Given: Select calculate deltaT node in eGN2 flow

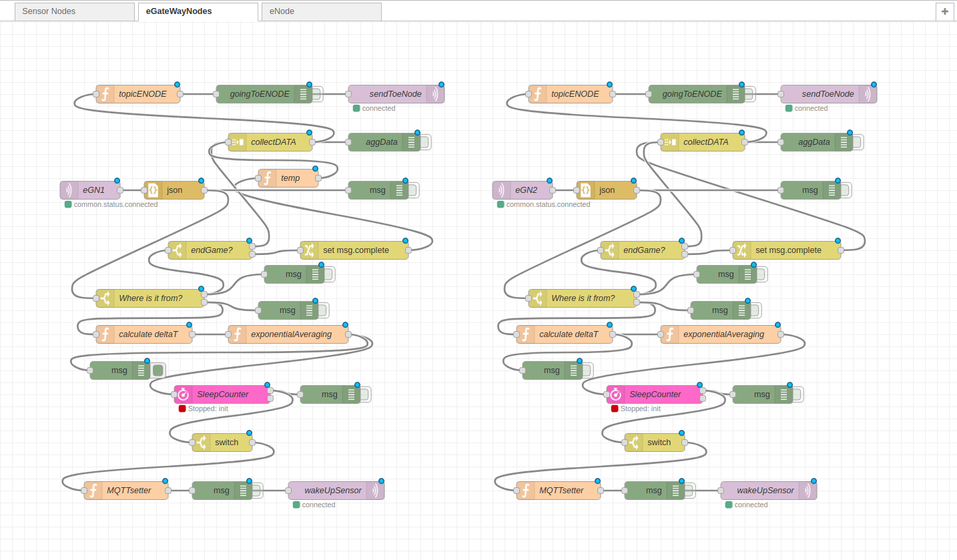Looking at the screenshot, I should click(565, 334).
